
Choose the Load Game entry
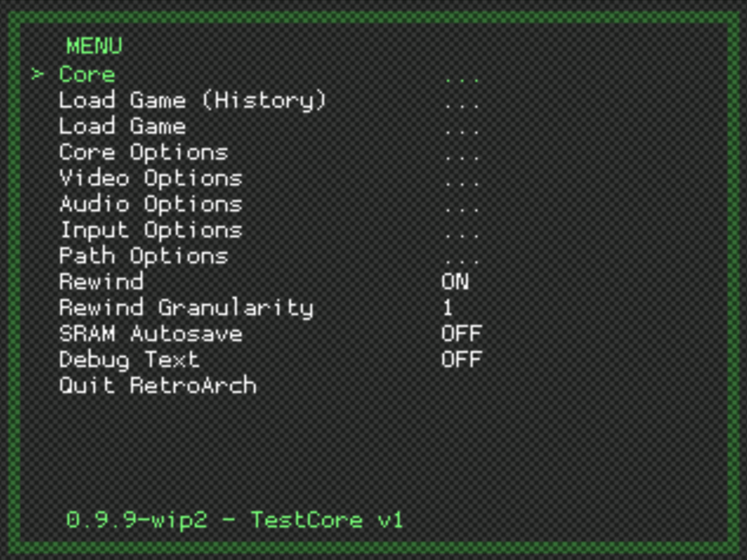click(x=122, y=127)
